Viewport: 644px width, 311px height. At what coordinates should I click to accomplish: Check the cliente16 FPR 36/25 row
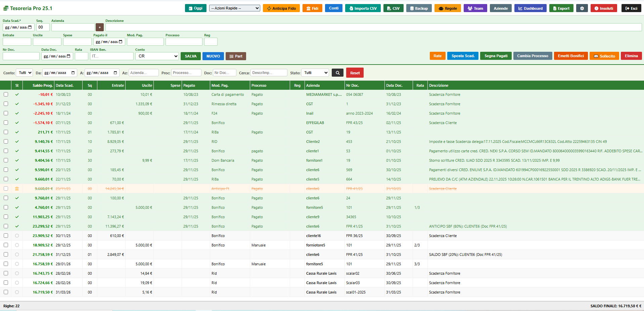click(6, 236)
